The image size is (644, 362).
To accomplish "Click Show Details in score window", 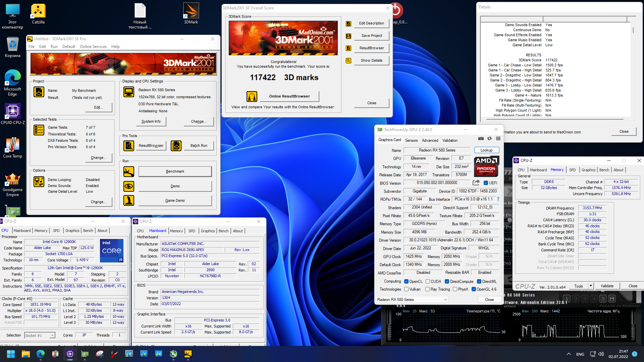I will tap(371, 61).
